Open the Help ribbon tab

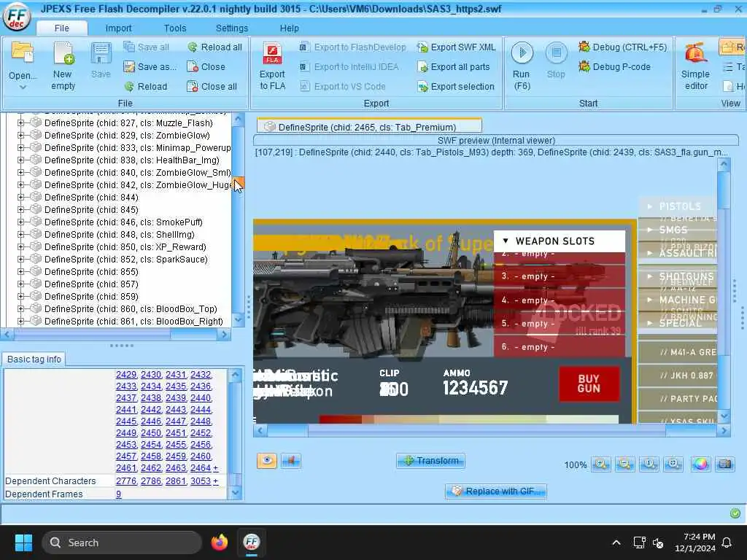pyautogui.click(x=289, y=28)
